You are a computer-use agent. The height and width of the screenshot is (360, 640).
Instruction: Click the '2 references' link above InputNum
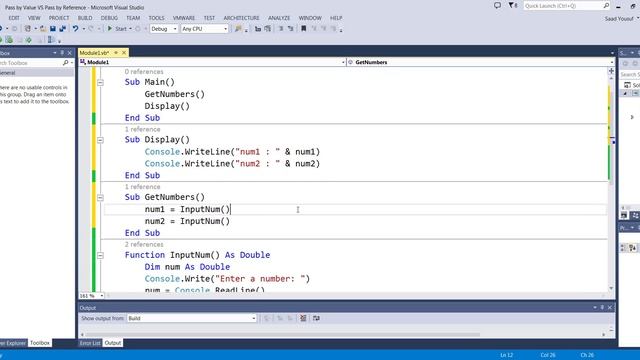click(x=144, y=244)
